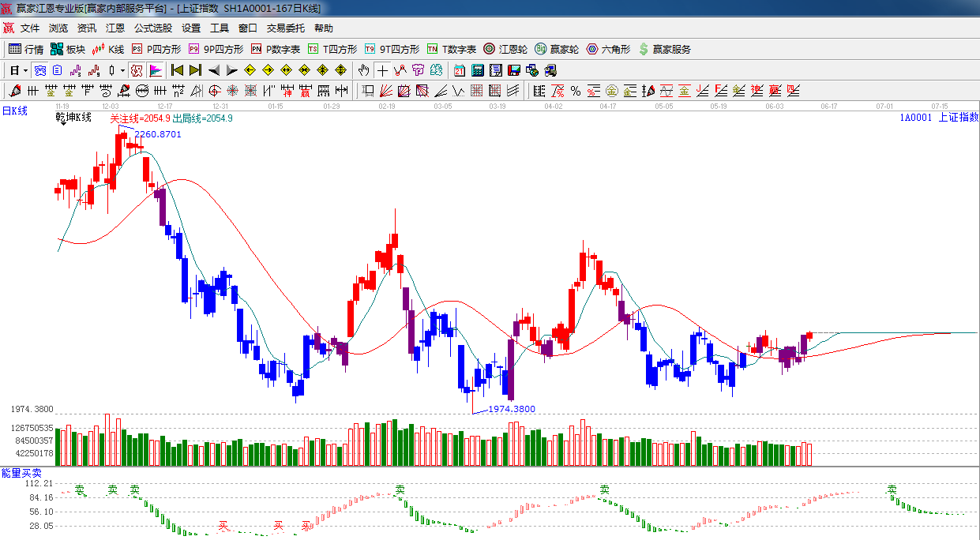Toggle the highlighted colored flag chart button
Image resolution: width=980 pixels, height=540 pixels.
pyautogui.click(x=155, y=70)
